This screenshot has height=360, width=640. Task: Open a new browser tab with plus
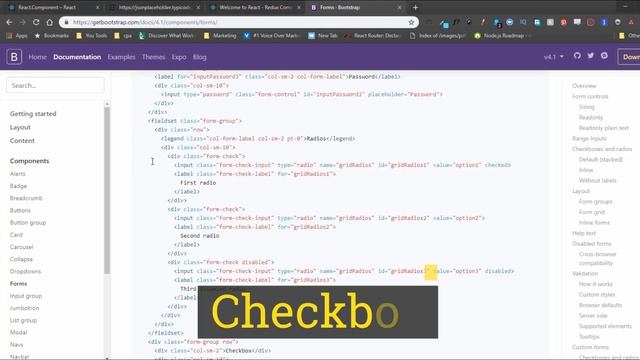pos(416,7)
